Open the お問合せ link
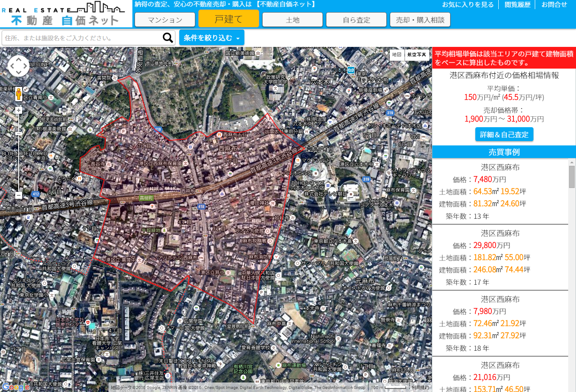Screen dimensions: 576x392 554,5
